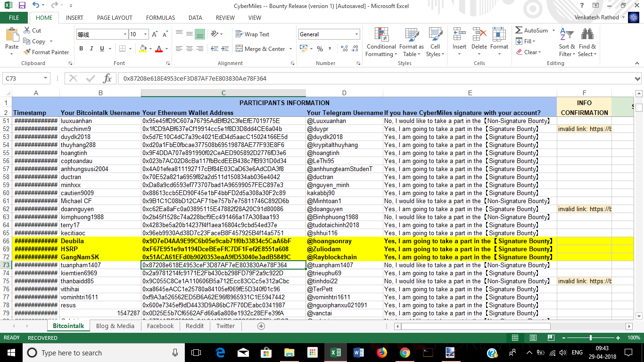
Task: Save workbook from Quick Access Toolbar
Action: [x=22, y=6]
